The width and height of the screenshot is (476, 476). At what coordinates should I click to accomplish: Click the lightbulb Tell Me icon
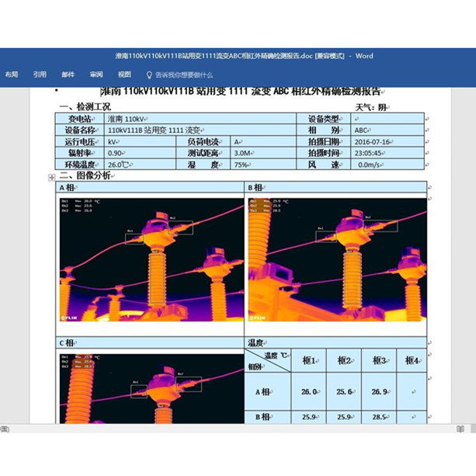(x=149, y=75)
